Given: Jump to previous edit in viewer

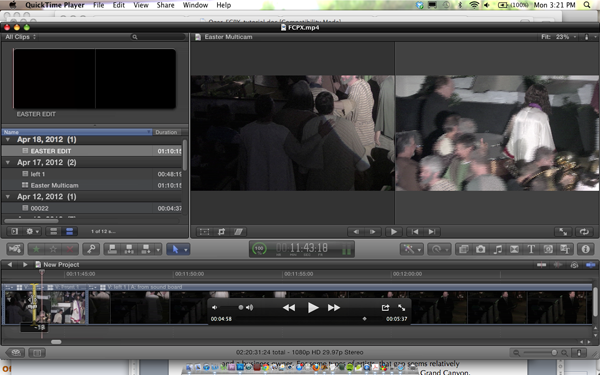Looking at the screenshot, I should pos(415,232).
